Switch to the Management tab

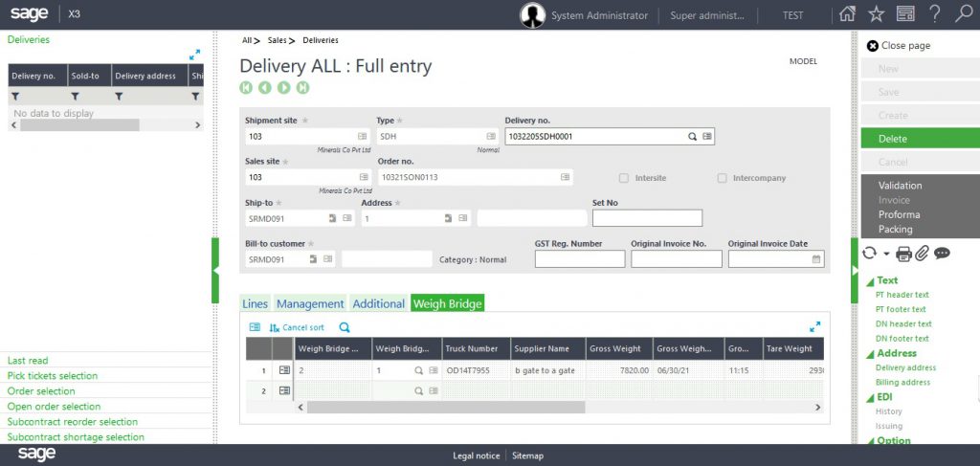[x=310, y=303]
